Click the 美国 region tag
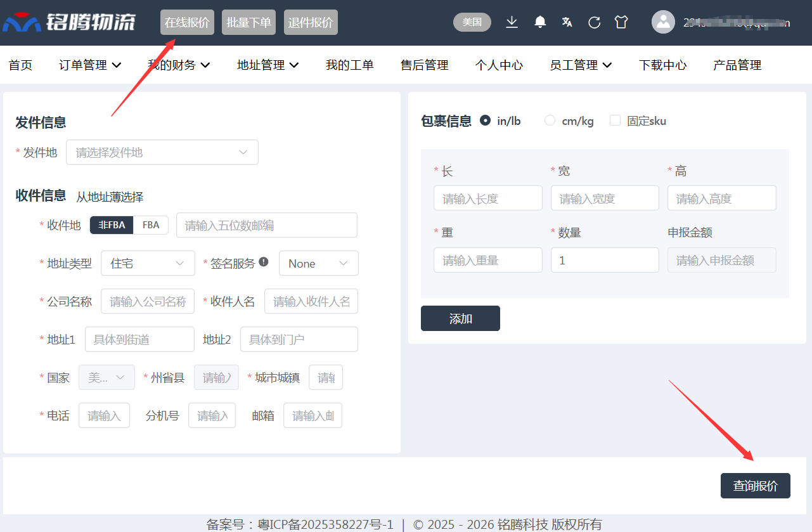Screen dimensions: 812x532 click(x=472, y=22)
